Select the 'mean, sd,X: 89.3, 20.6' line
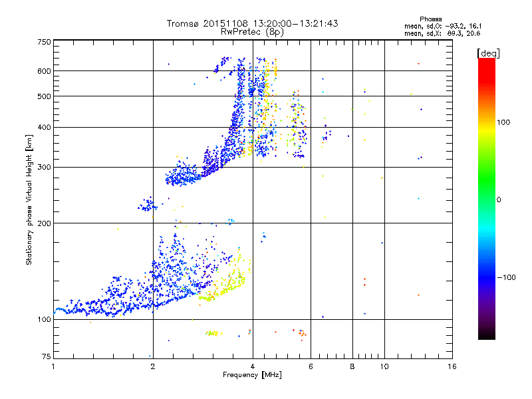The image size is (532, 399). point(442,33)
